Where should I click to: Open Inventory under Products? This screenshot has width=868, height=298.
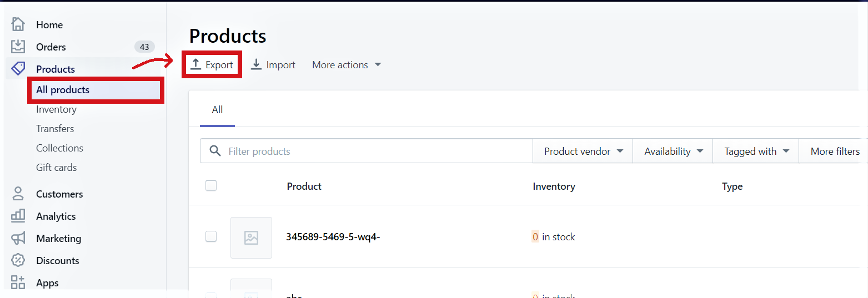(56, 109)
